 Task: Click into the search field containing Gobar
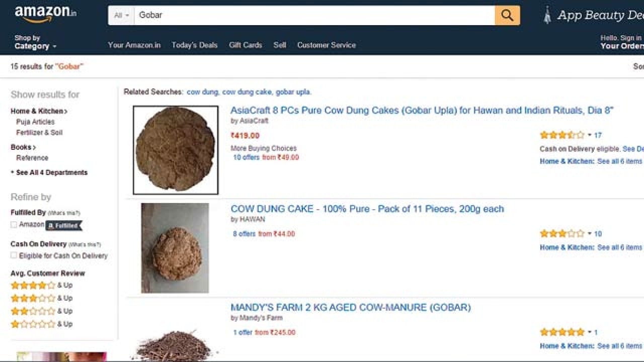click(314, 16)
